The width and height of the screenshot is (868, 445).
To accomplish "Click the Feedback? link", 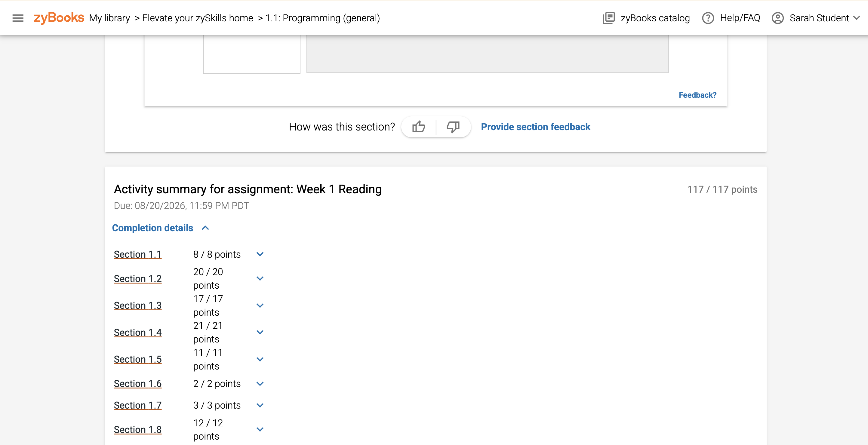I will tap(697, 95).
